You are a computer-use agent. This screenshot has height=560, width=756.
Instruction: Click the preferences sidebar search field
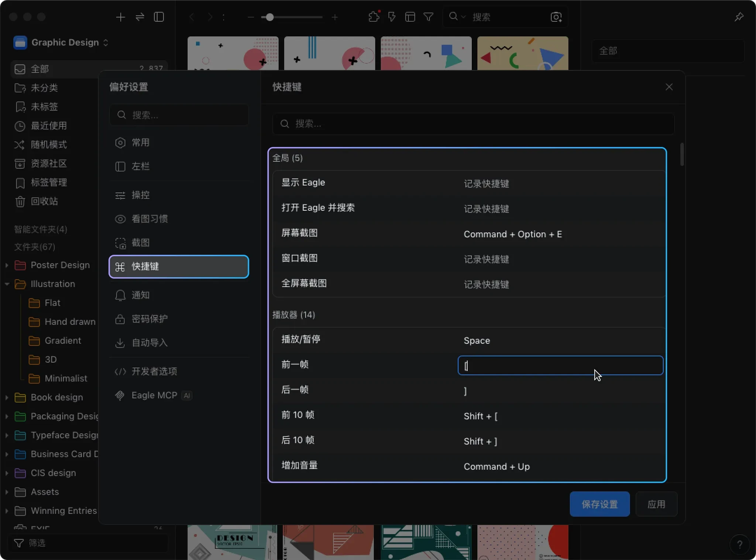click(179, 115)
